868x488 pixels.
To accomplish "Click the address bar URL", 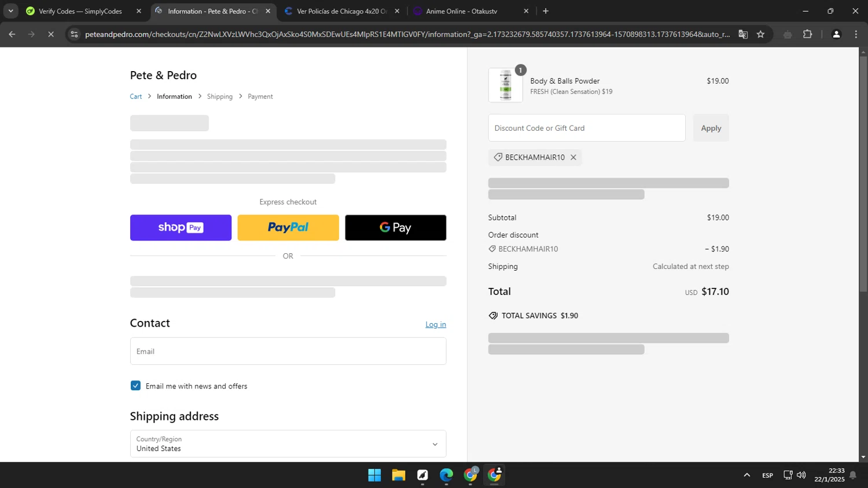I will [x=407, y=35].
